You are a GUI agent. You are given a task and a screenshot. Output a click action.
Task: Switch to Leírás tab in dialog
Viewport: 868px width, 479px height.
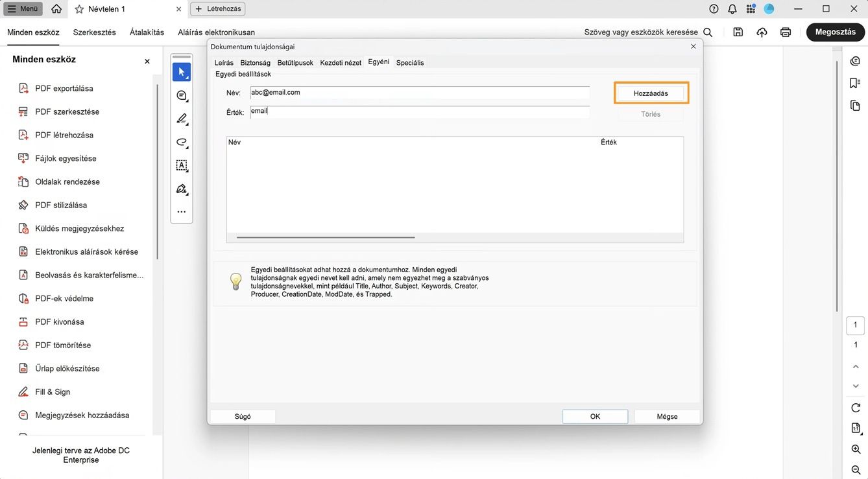[224, 63]
